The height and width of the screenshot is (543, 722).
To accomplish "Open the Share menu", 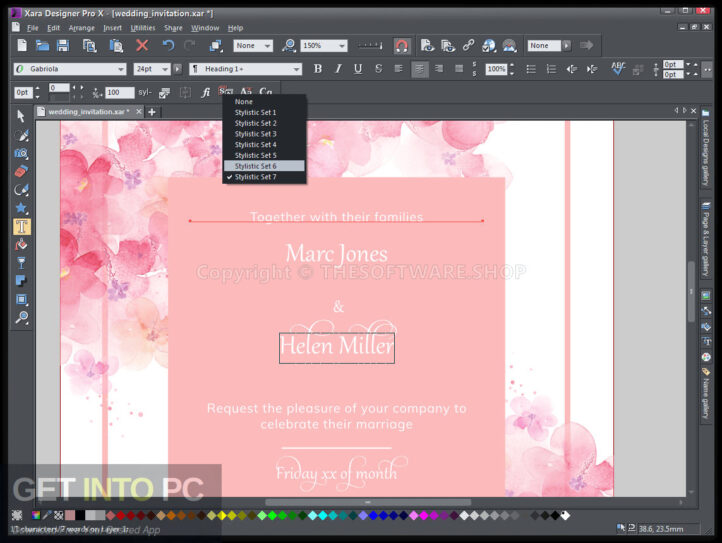I will point(173,28).
